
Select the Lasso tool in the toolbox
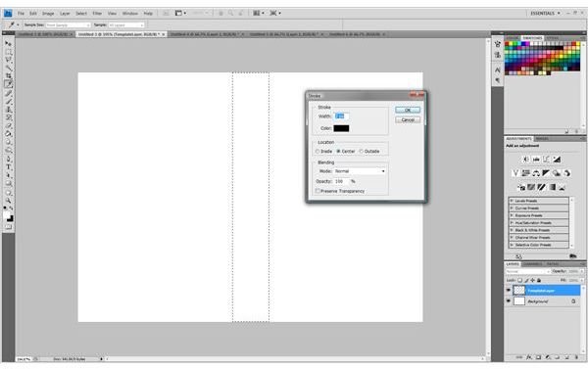point(8,60)
